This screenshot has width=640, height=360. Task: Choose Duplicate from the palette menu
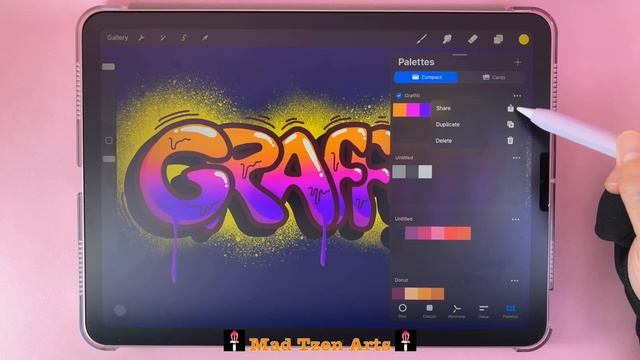point(447,124)
